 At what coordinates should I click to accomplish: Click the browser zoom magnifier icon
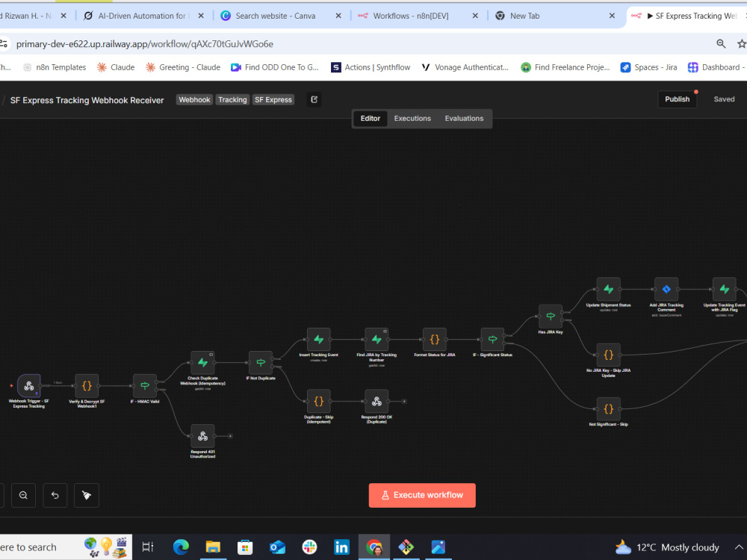click(x=721, y=44)
